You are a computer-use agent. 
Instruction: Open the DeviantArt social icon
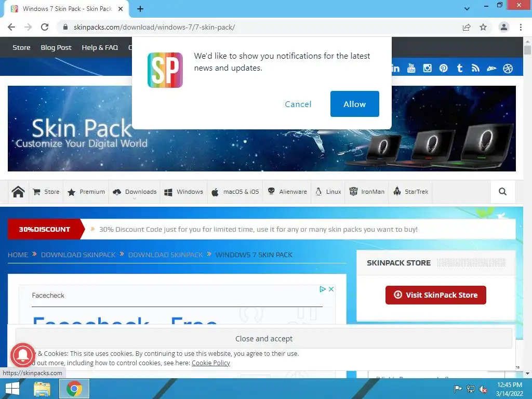click(x=491, y=69)
